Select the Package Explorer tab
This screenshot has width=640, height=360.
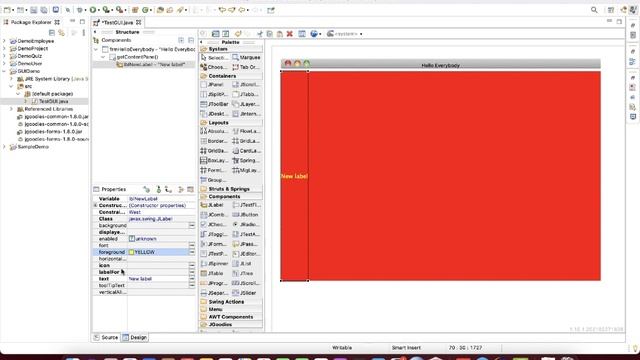tap(31, 22)
